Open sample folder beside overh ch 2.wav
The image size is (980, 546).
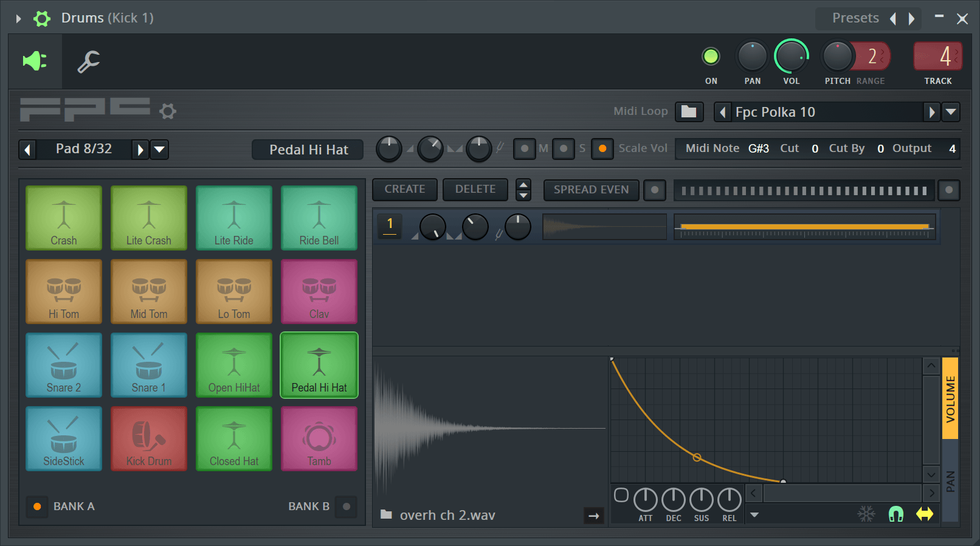click(x=386, y=515)
